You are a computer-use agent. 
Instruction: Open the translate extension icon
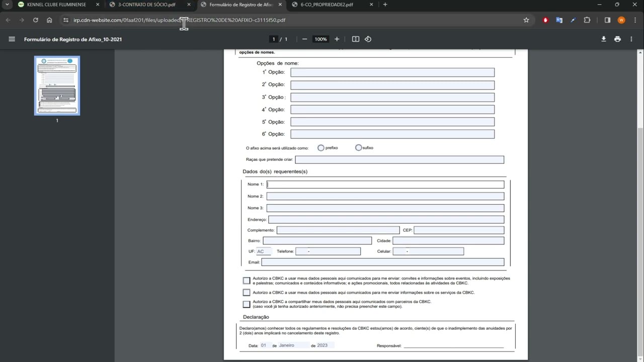pos(559,20)
